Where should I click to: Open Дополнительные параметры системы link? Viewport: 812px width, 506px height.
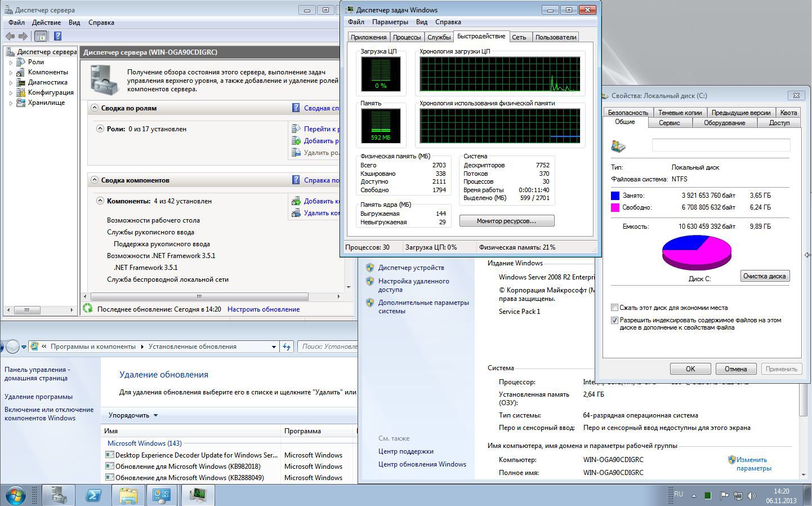click(423, 307)
